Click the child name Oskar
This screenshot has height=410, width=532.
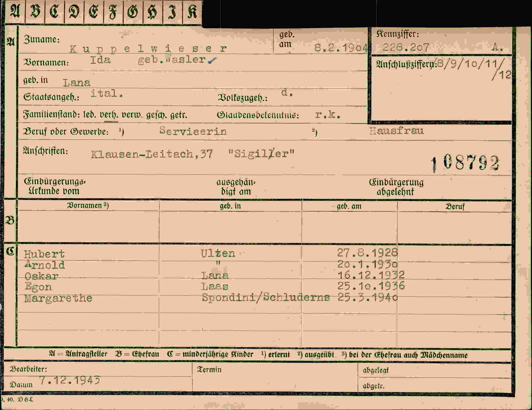pos(41,276)
